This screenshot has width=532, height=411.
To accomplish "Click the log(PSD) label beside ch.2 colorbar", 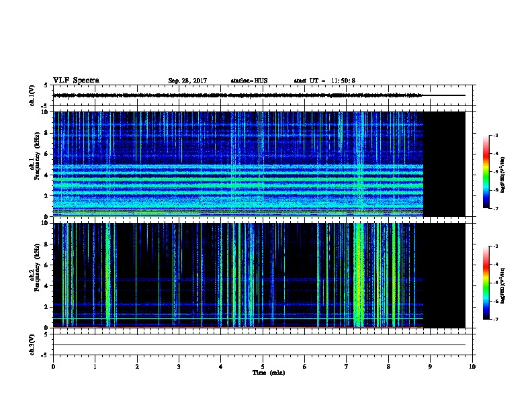I will [x=503, y=285].
